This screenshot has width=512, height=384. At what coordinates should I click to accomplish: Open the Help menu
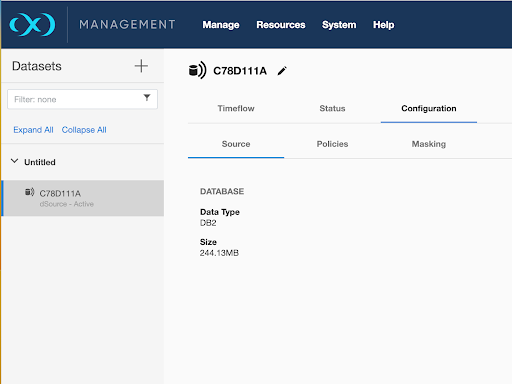[x=383, y=25]
